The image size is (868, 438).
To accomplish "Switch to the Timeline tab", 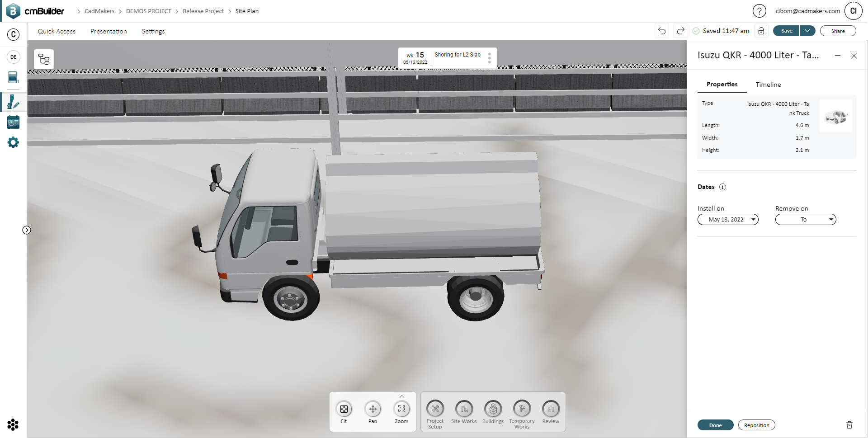I will [x=768, y=85].
